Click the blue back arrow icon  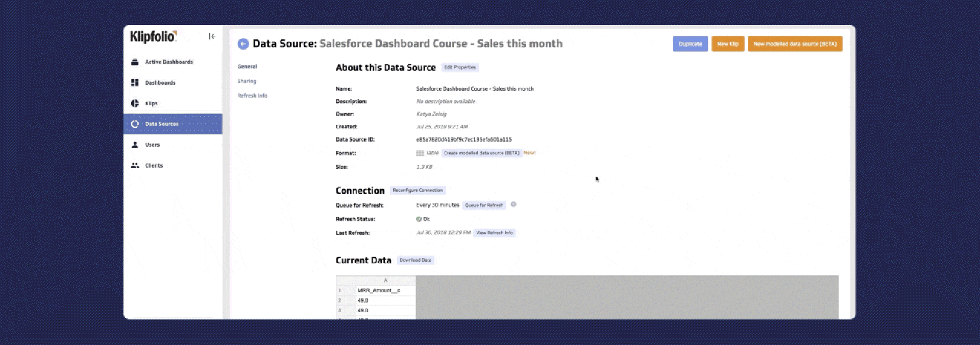pos(243,44)
